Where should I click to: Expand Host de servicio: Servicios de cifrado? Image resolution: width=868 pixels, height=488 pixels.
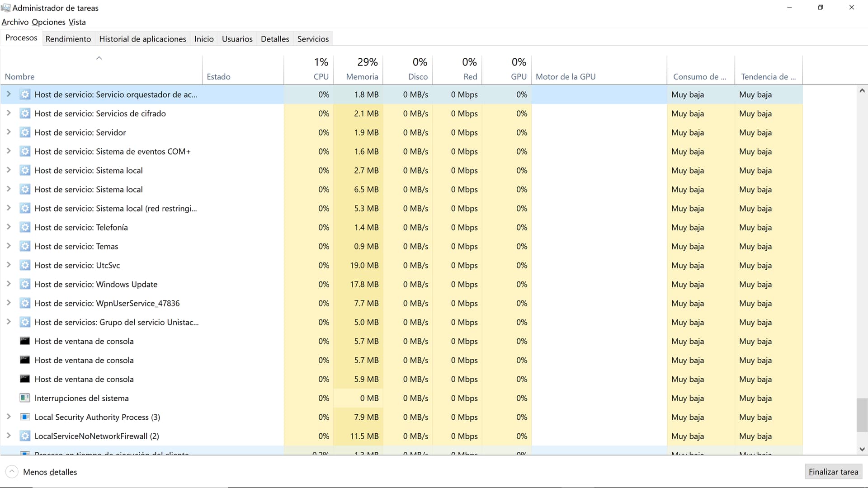(9, 113)
